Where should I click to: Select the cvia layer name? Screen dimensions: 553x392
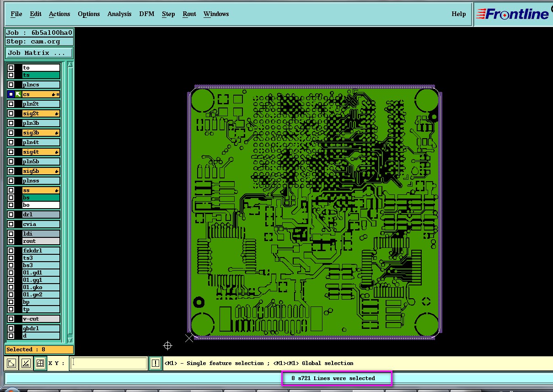point(41,224)
